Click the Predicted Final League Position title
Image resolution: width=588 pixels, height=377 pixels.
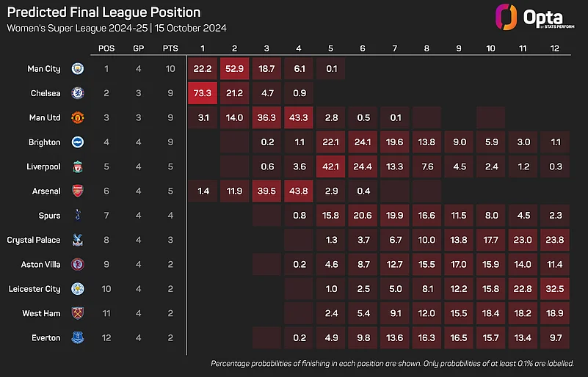click(x=103, y=13)
